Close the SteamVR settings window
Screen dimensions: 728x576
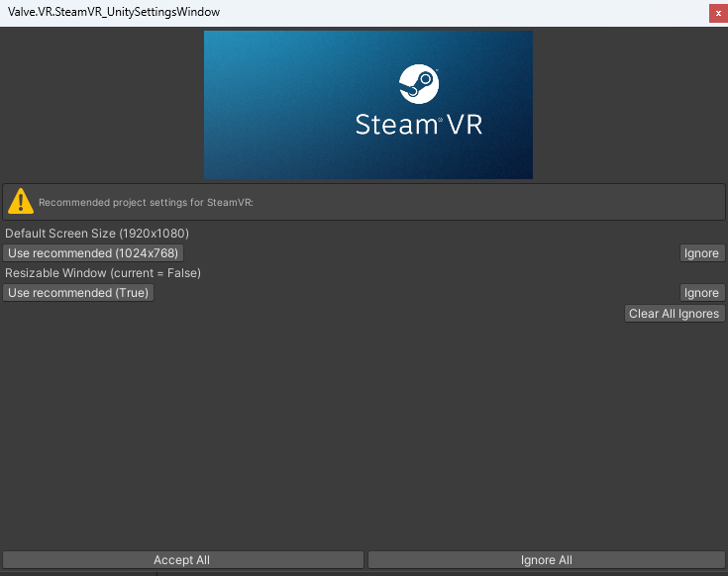pos(717,13)
